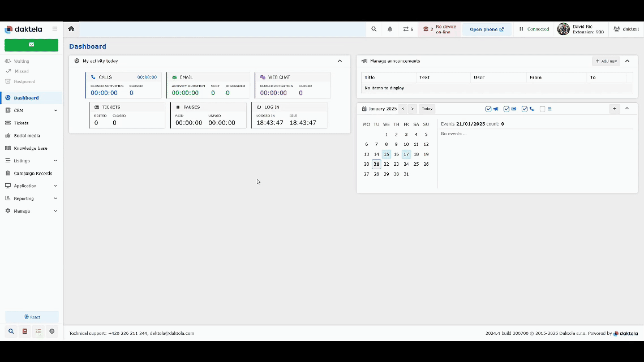Click the checklist icon in bottom sidebar
Screen dimensions: 644x362
pos(38,331)
